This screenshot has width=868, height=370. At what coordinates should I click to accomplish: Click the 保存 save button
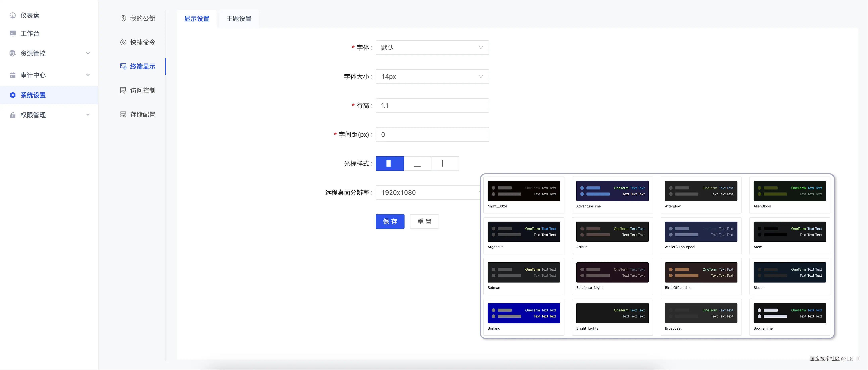pyautogui.click(x=390, y=222)
